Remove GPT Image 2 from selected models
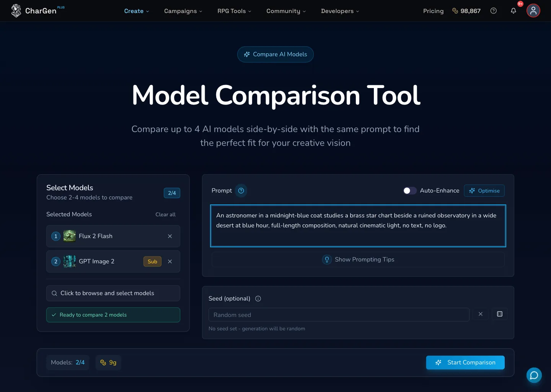Image resolution: width=551 pixels, height=392 pixels. [170, 261]
